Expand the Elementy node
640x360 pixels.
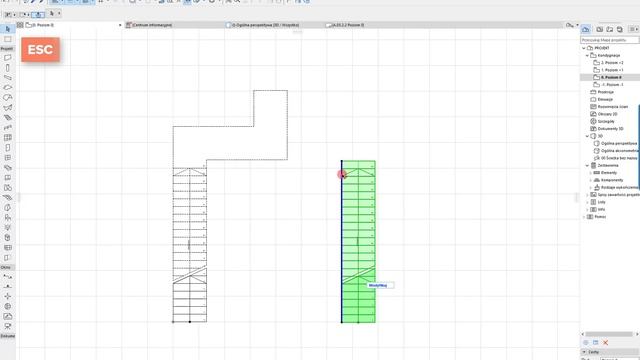[x=591, y=173]
